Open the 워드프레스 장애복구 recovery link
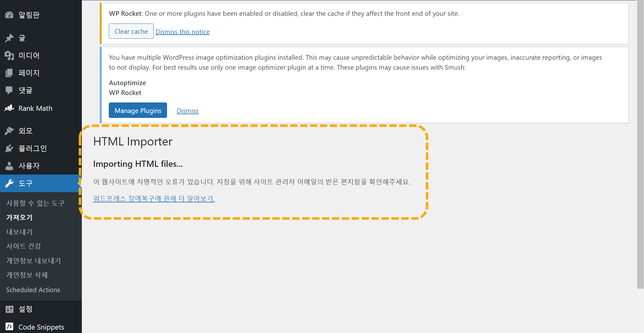The height and width of the screenshot is (333, 644). [x=154, y=198]
